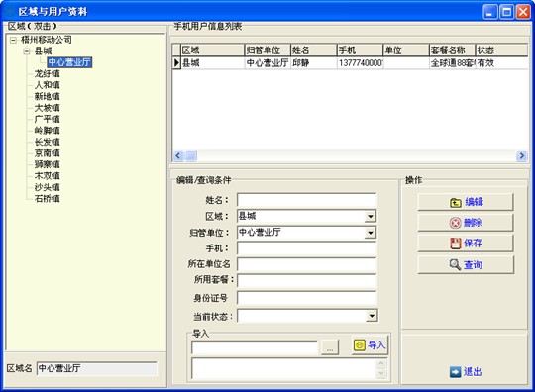Open the 区域 dropdown list
The image size is (535, 392).
[x=371, y=216]
